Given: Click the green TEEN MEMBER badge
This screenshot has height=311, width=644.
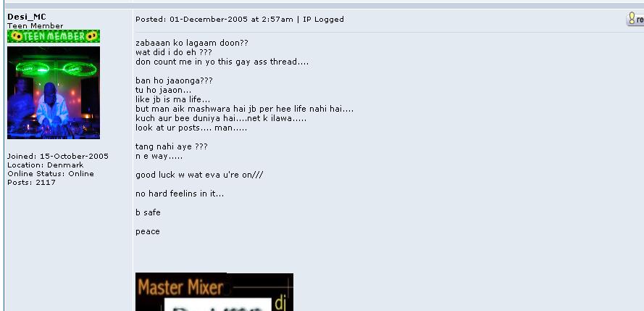Looking at the screenshot, I should [54, 36].
